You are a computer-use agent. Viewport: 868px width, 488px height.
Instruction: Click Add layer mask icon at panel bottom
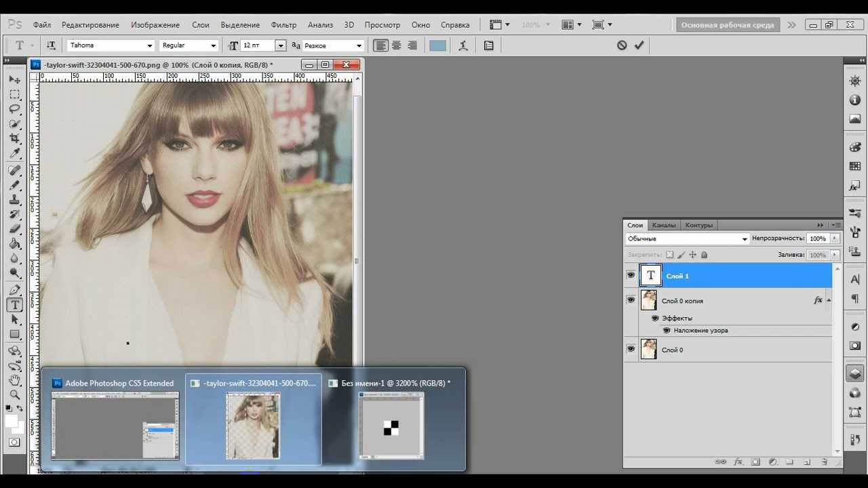pos(755,462)
